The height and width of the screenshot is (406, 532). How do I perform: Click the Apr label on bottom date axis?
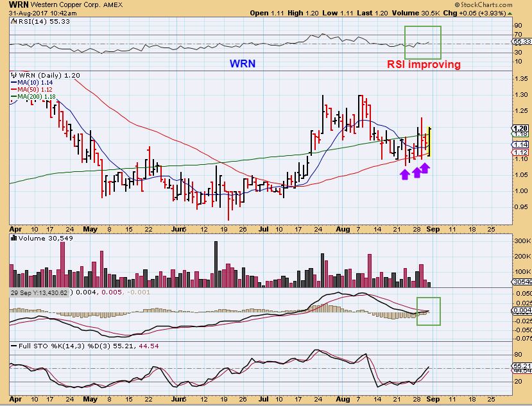coord(15,399)
